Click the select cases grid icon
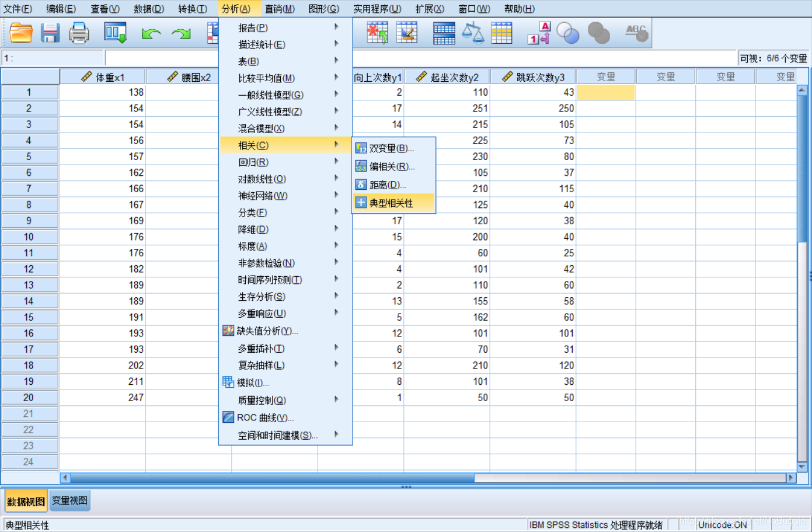The image size is (812, 532). tap(501, 33)
